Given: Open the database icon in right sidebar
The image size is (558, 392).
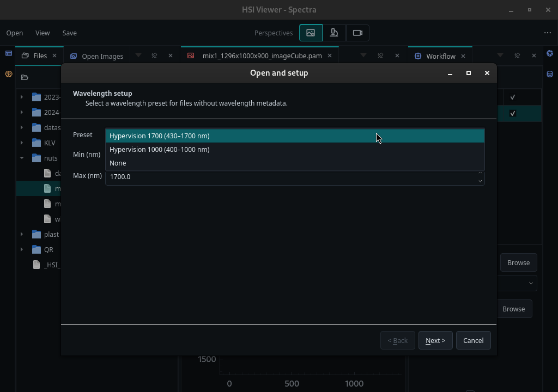Looking at the screenshot, I should pos(550,74).
